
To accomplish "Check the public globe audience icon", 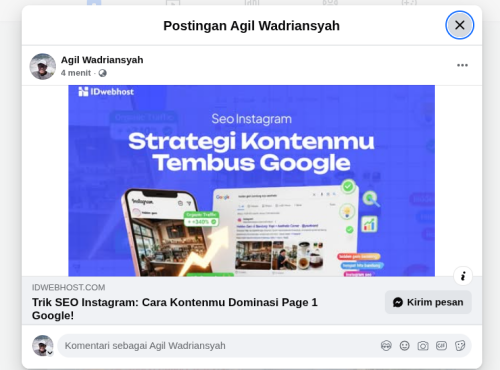I will point(103,73).
